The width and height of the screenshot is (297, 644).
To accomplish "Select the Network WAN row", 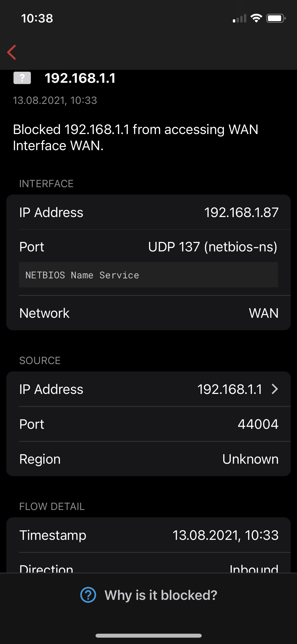I will (x=148, y=313).
